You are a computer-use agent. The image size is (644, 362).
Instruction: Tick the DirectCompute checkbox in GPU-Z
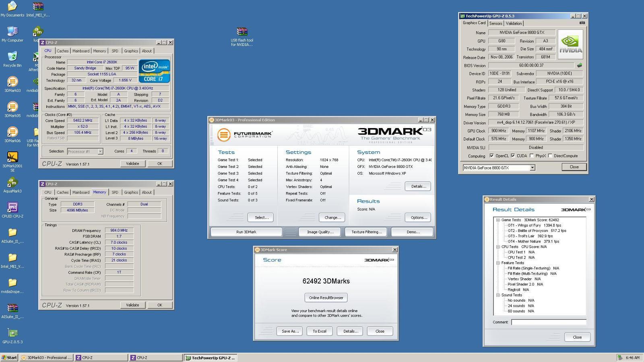550,156
